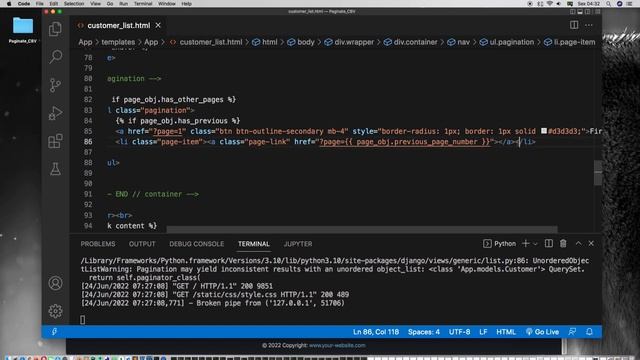Select nav in the breadcrumb
Viewport: 640px width, 360px height.
tap(463, 42)
